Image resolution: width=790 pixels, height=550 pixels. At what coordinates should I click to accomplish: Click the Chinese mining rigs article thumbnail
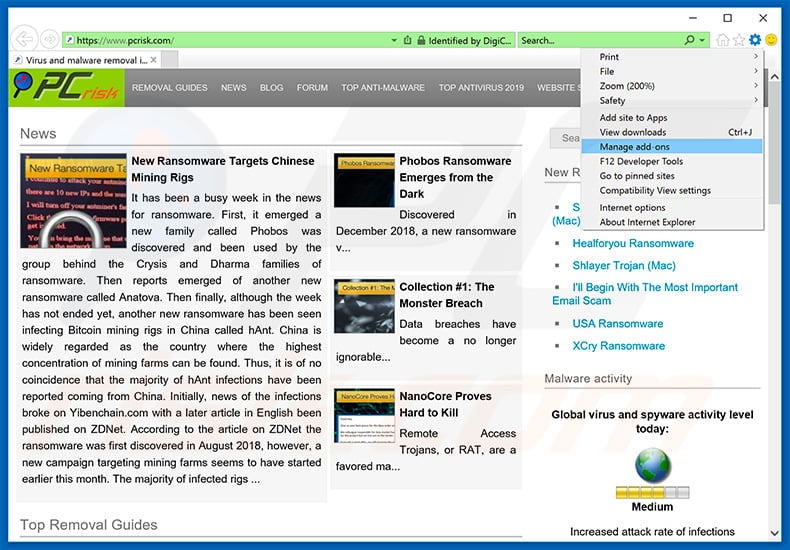coord(74,201)
